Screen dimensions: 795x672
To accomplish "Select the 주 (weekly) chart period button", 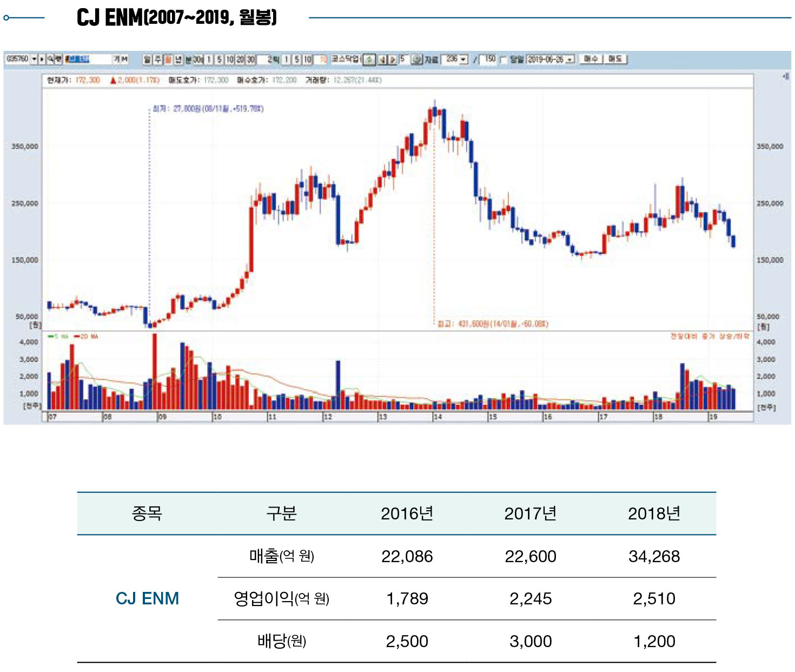I will coord(158,60).
